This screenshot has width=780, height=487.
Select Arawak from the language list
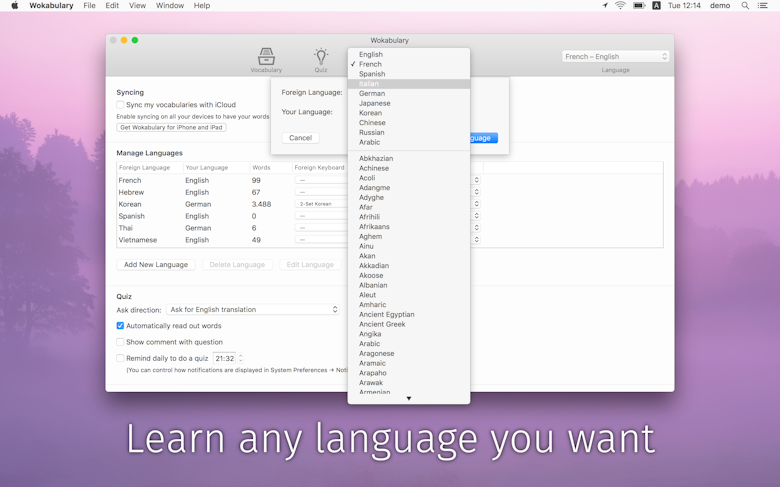pos(409,383)
